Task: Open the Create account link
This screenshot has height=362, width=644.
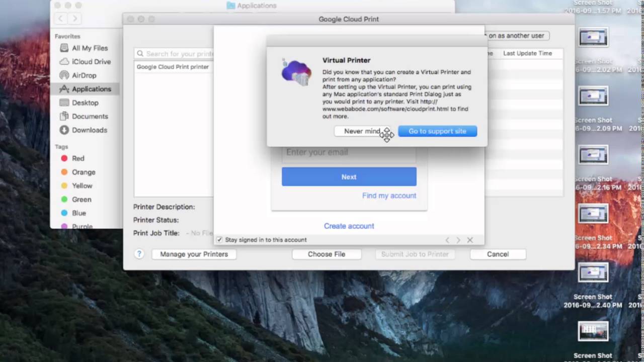Action: (349, 226)
